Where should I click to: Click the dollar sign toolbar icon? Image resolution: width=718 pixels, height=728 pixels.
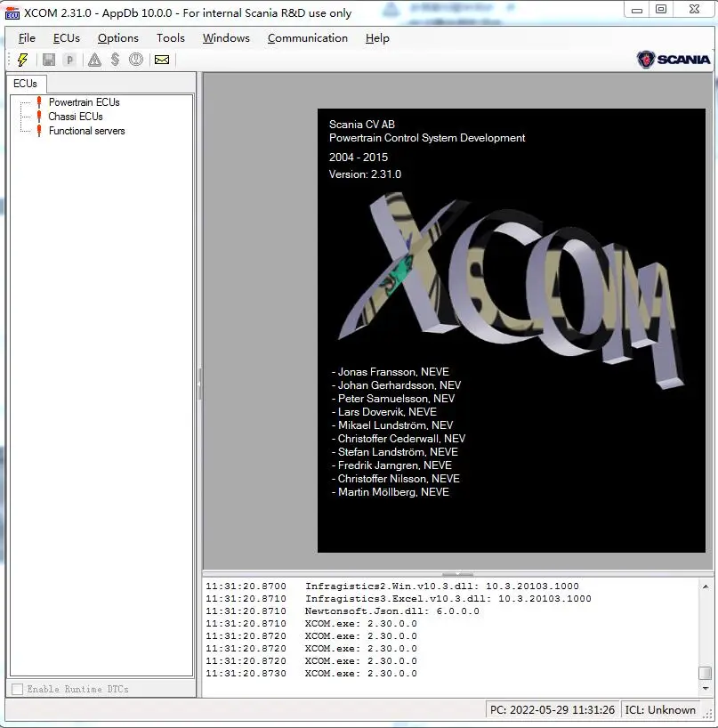[115, 60]
